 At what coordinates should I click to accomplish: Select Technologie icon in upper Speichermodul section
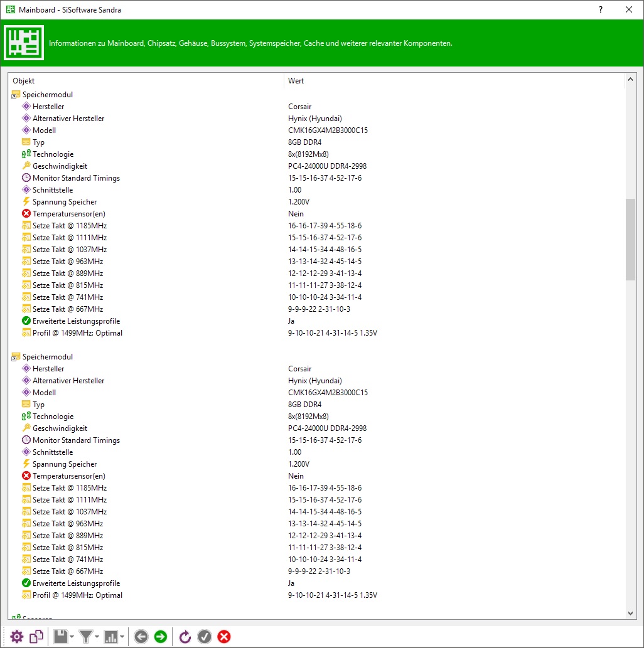(26, 154)
